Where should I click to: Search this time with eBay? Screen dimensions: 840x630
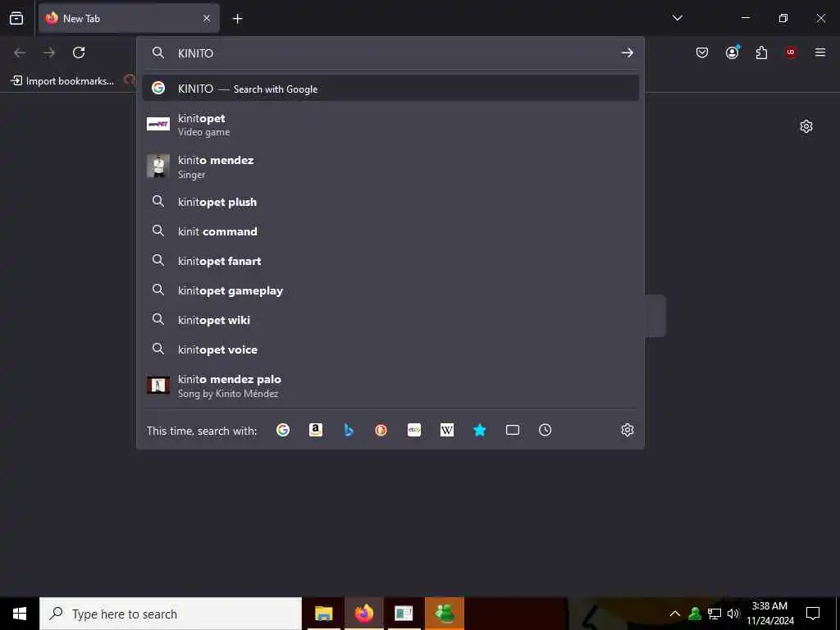pos(414,430)
